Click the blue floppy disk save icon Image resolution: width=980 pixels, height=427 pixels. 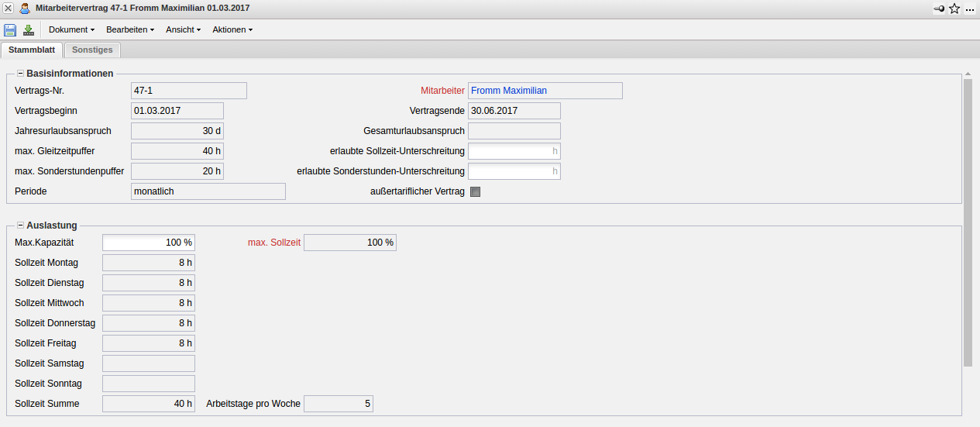(x=10, y=30)
